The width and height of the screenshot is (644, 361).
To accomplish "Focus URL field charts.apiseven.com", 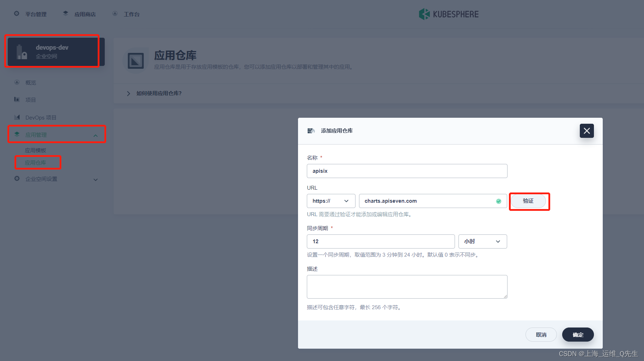I will tap(433, 201).
